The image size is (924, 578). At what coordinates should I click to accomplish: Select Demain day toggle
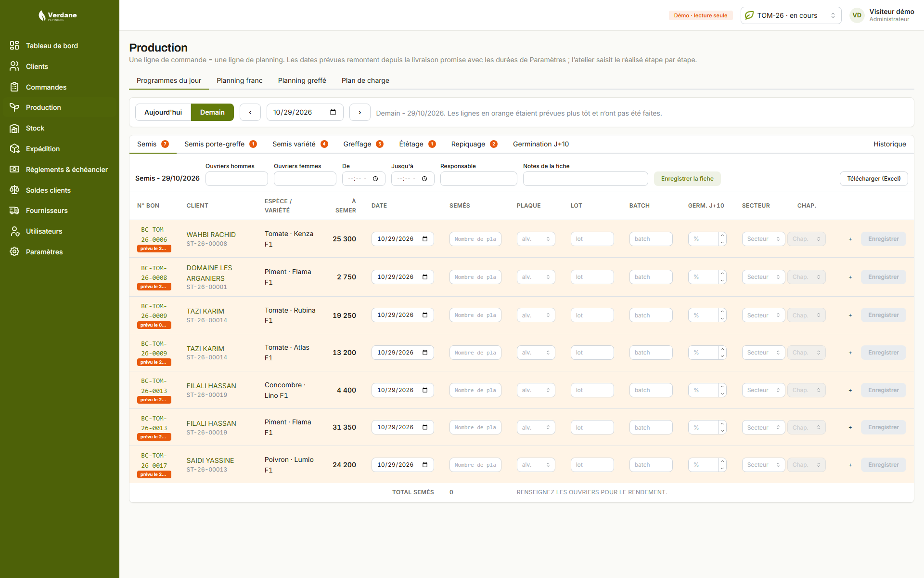click(x=212, y=112)
